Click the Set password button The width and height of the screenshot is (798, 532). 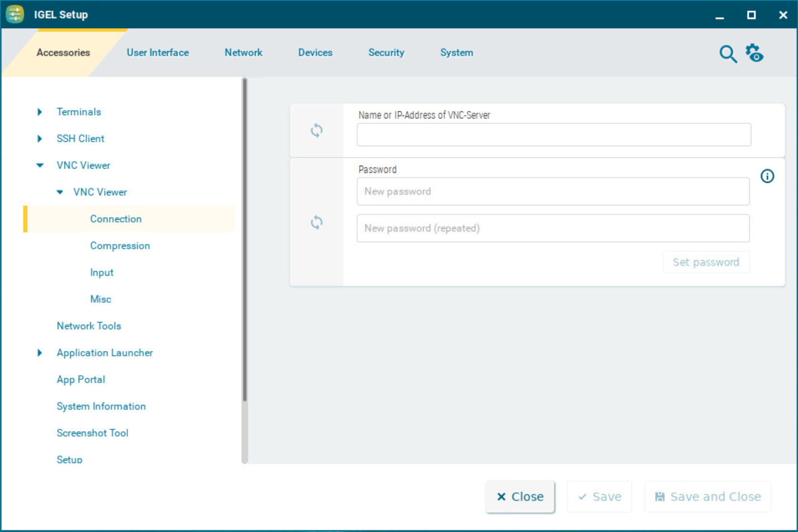click(x=705, y=262)
